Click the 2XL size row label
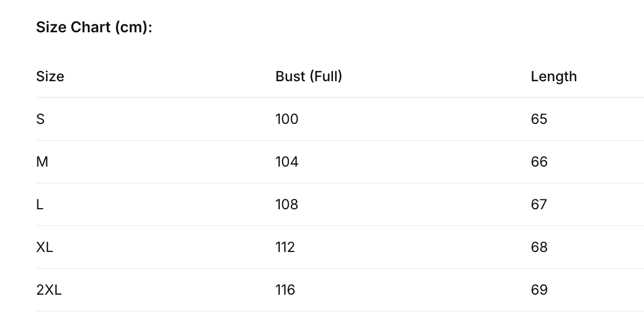 tap(49, 290)
